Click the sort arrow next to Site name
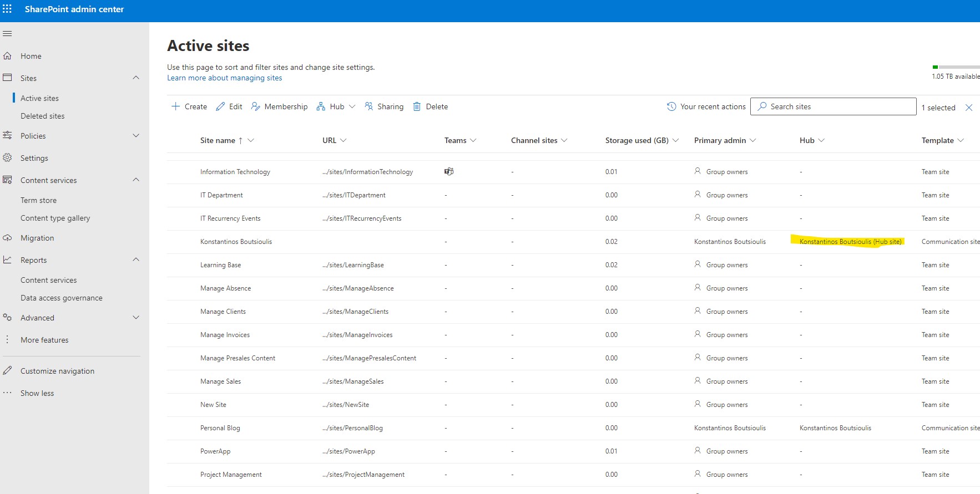 [240, 141]
